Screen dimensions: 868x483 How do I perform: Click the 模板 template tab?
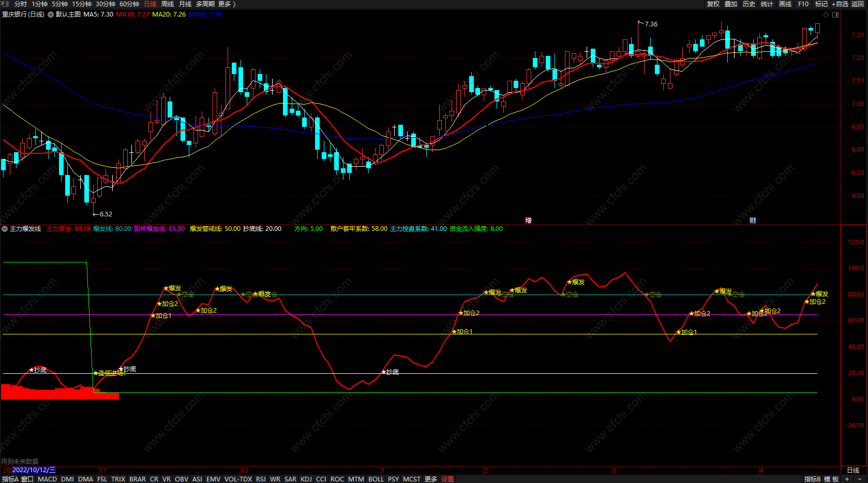pyautogui.click(x=831, y=479)
